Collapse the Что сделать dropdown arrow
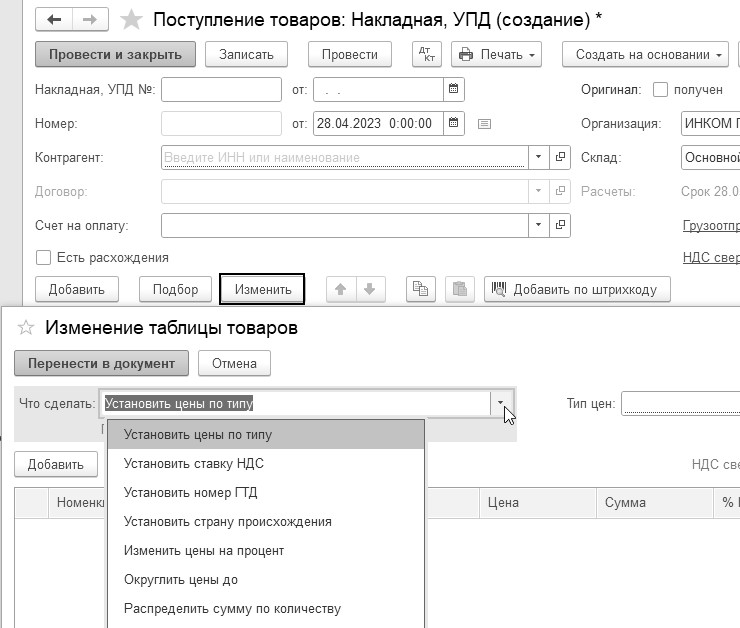 coord(501,403)
